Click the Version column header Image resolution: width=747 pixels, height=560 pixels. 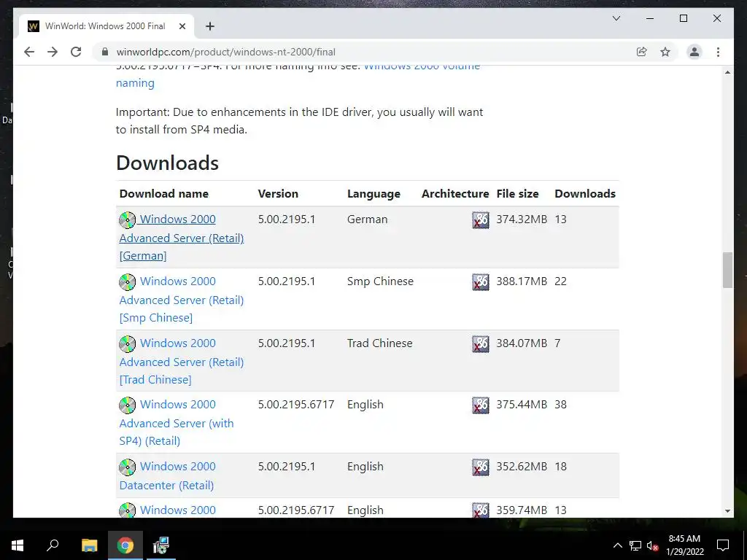click(x=278, y=194)
